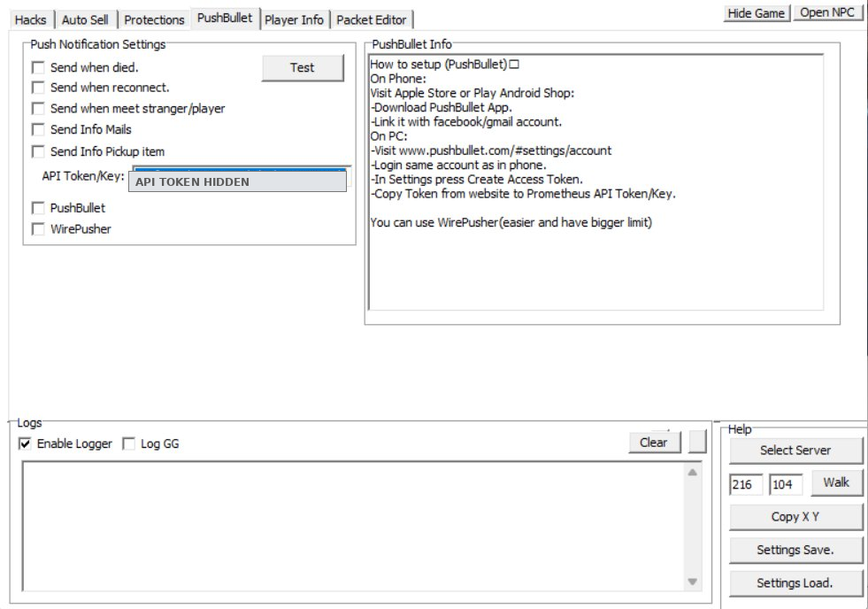The width and height of the screenshot is (868, 609).
Task: Enable Send when meet stranger/player
Action: point(38,109)
